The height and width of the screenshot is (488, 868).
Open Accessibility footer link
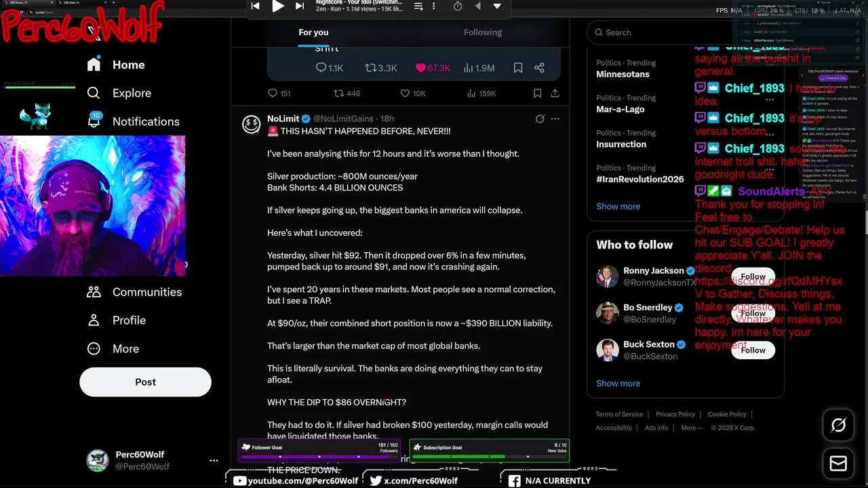[614, 428]
